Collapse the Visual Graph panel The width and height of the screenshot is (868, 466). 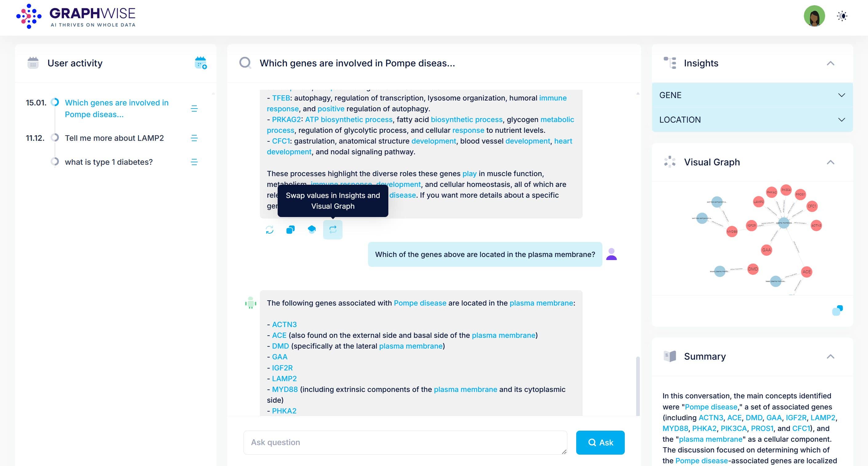click(830, 162)
